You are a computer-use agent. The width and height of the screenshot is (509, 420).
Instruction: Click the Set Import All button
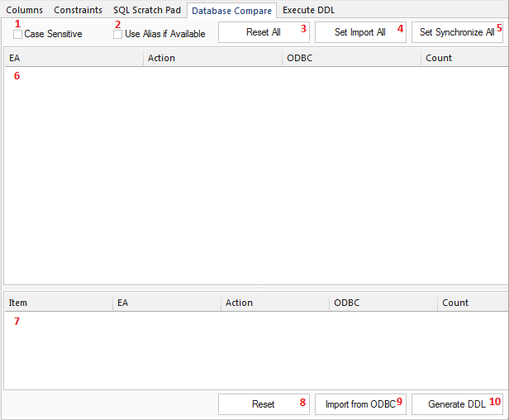point(360,32)
